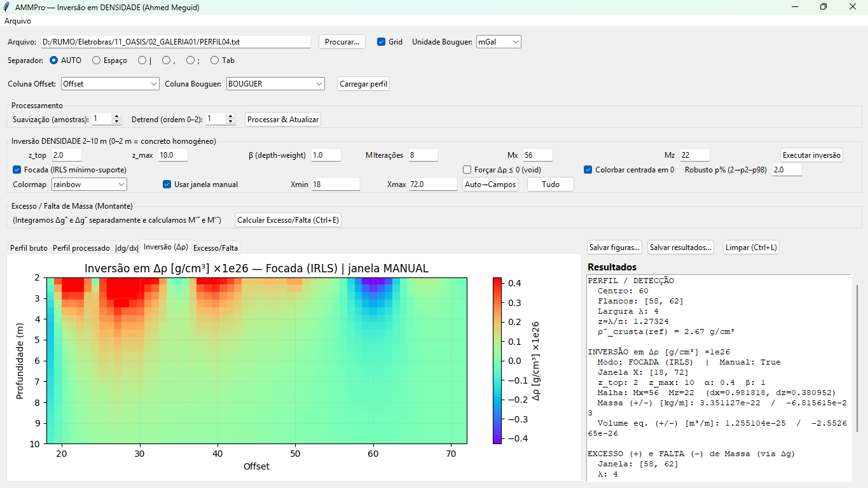Screen dimensions: 868x488
Task: Click the Xmin input field
Action: (335, 185)
